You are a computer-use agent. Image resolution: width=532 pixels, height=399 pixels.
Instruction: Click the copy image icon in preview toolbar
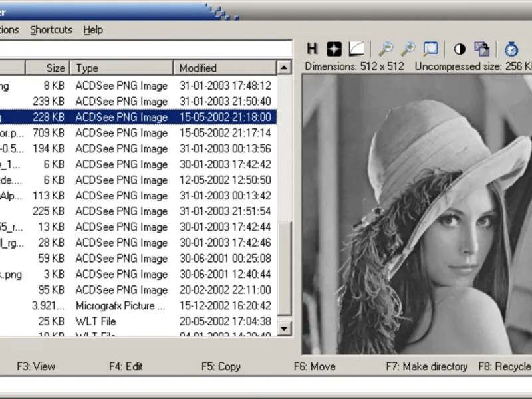tap(481, 49)
